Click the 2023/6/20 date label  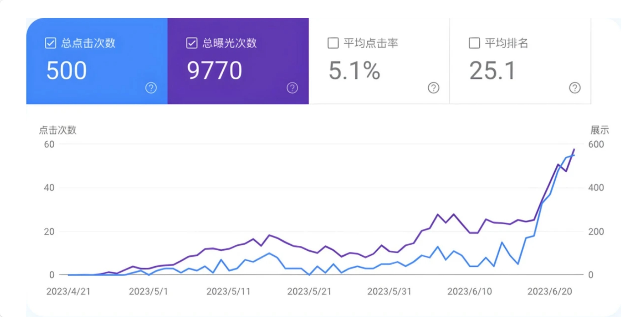click(550, 291)
